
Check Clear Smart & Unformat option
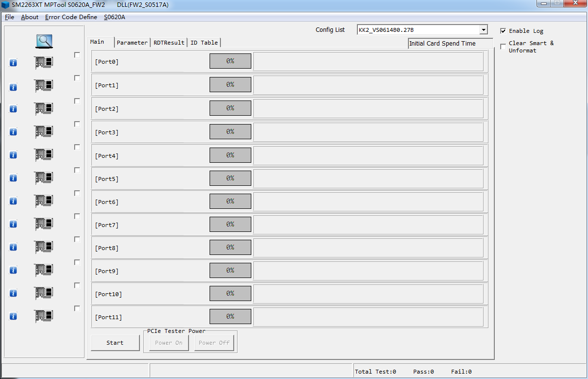point(503,47)
